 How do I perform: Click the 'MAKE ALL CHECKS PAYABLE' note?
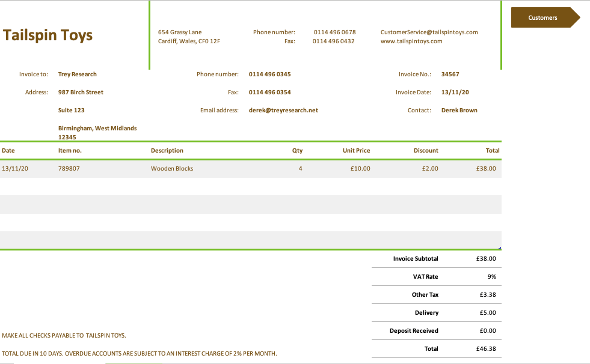(x=64, y=336)
